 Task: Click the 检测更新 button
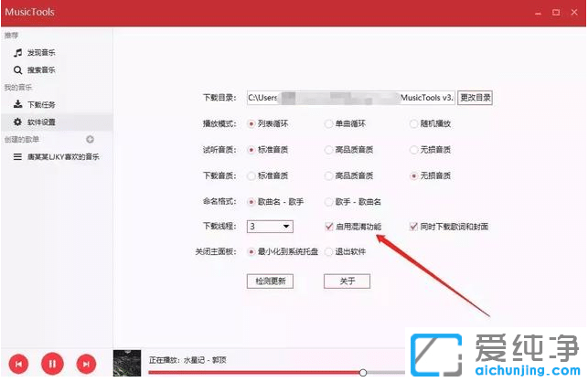[x=270, y=281]
